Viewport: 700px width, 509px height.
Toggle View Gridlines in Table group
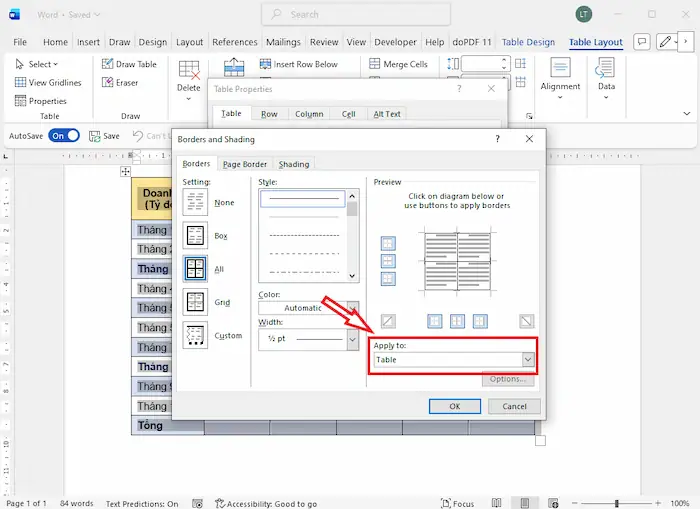[48, 83]
